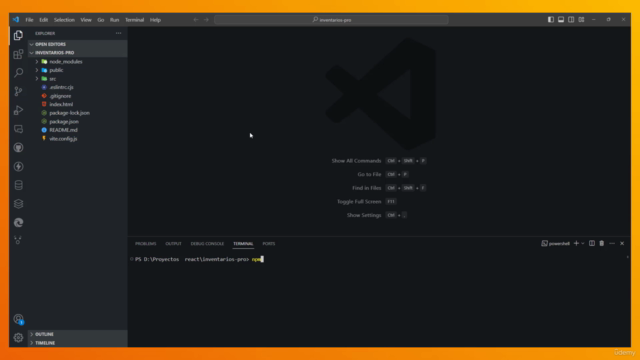The width and height of the screenshot is (640, 360).
Task: Open Customize Layout icon in title bar
Action: [x=581, y=20]
